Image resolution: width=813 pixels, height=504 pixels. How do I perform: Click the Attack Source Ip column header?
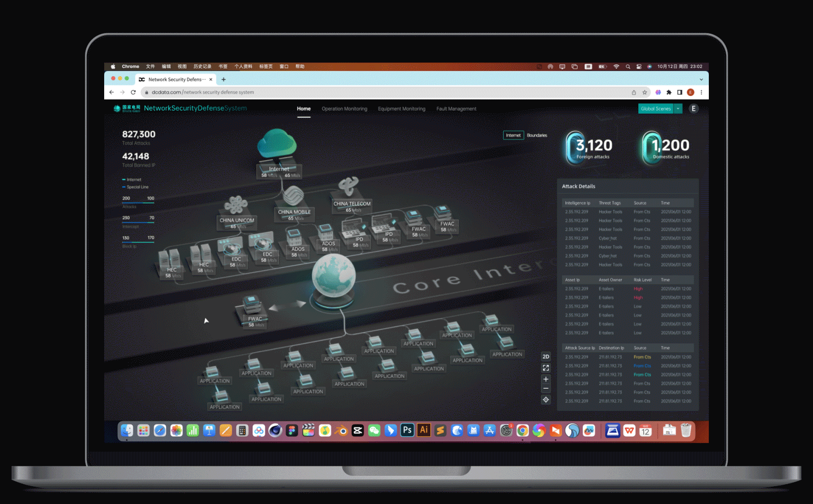(580, 348)
